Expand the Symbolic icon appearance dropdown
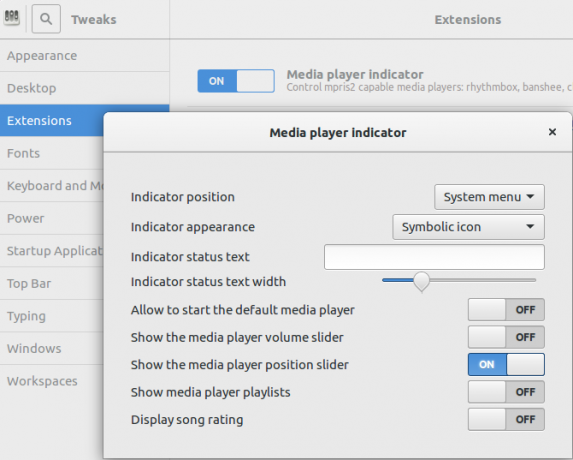 (x=468, y=227)
